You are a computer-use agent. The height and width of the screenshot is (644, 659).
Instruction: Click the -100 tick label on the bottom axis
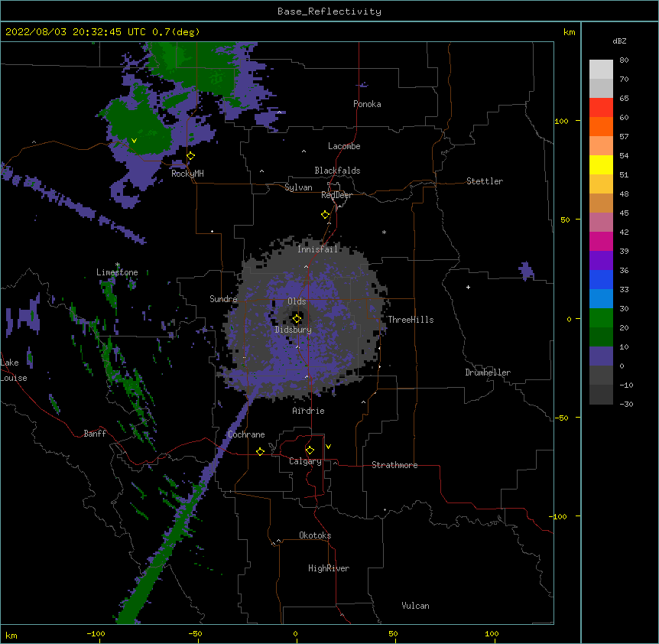96,633
